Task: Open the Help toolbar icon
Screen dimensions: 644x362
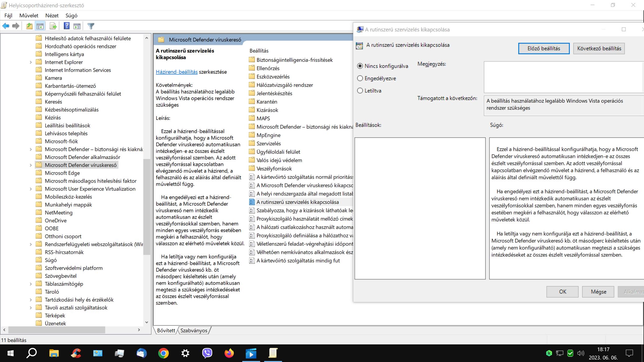Action: coord(67,26)
